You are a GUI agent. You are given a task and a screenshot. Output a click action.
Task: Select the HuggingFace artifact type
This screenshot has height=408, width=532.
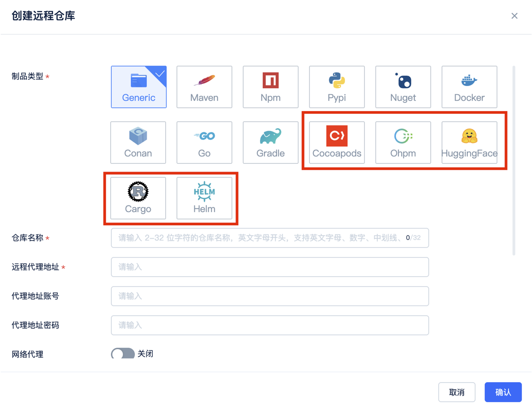click(x=469, y=142)
